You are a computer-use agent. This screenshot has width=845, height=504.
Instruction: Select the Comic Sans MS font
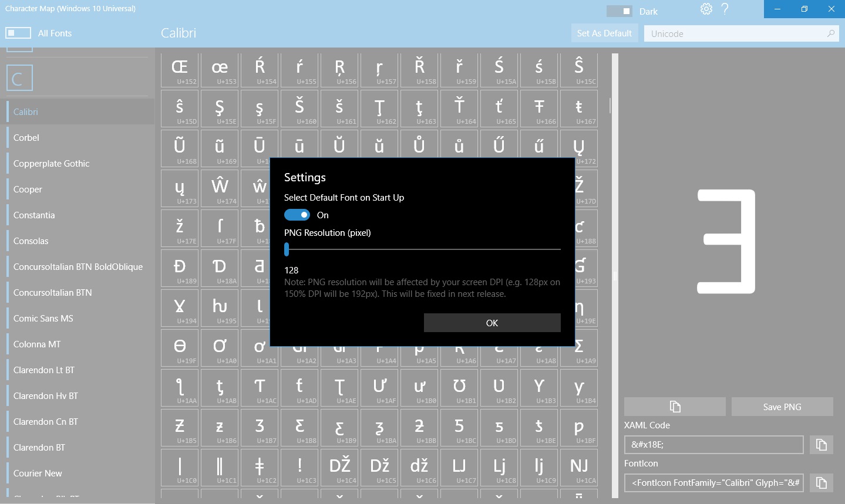click(x=43, y=318)
